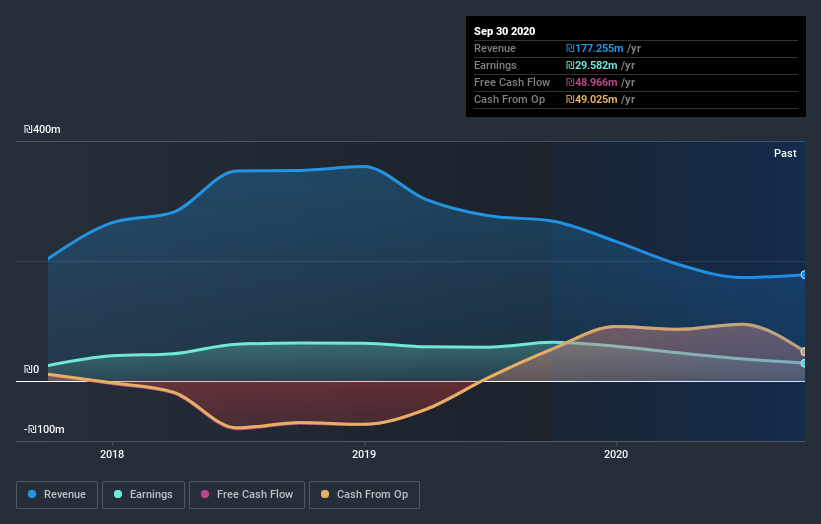Image resolution: width=821 pixels, height=524 pixels.
Task: Click the Cash From Op label in tooltip
Action: 509,99
